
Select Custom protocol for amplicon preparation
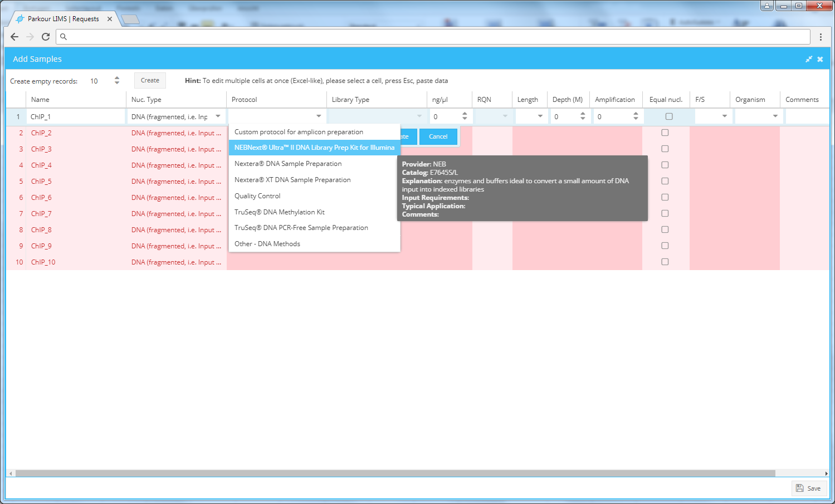point(314,132)
